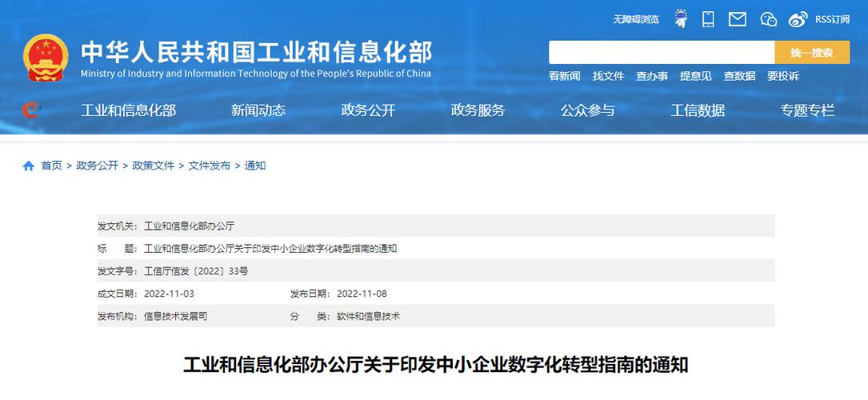
Task: Go to 文件发布 in breadcrumb
Action: click(210, 166)
